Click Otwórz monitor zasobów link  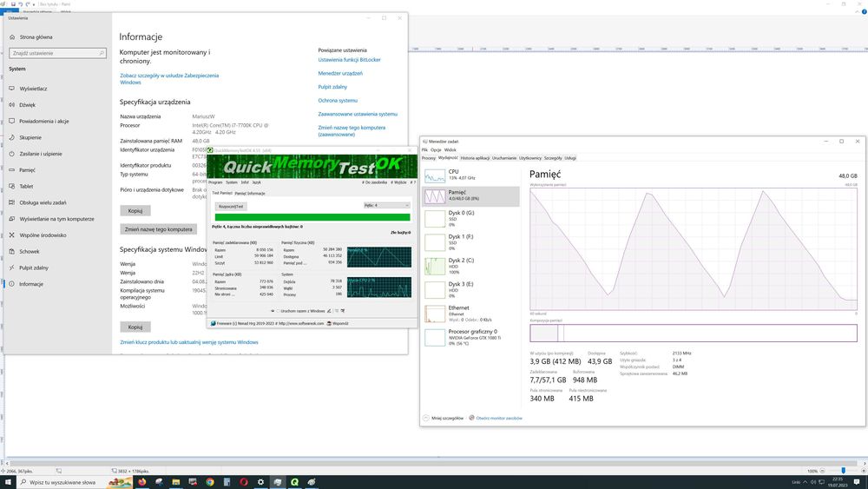pos(499,418)
